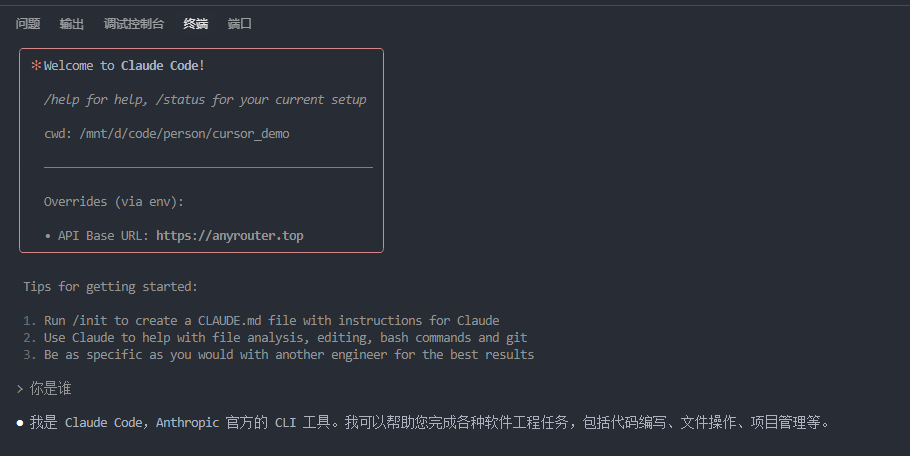Click the prompt chevron before 你是谁

(x=20, y=388)
